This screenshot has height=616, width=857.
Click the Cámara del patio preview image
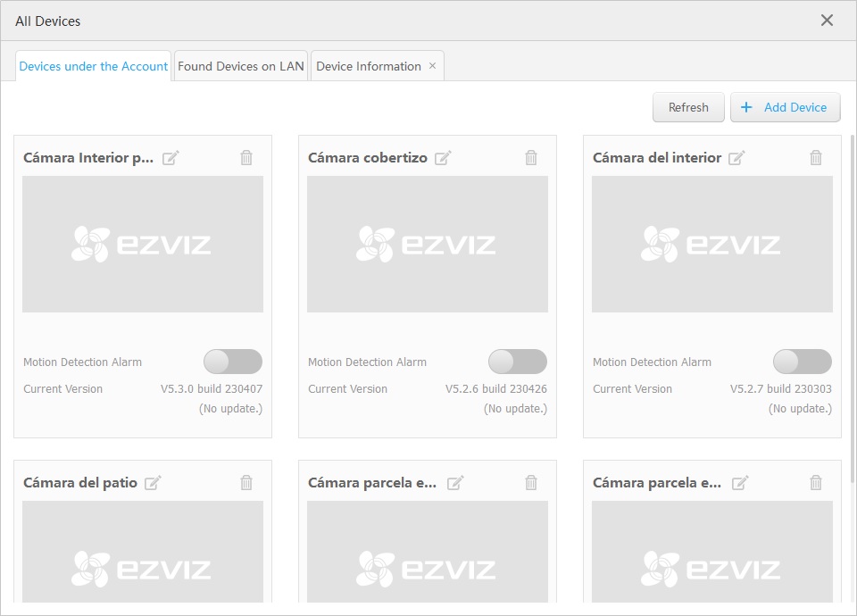tap(143, 554)
